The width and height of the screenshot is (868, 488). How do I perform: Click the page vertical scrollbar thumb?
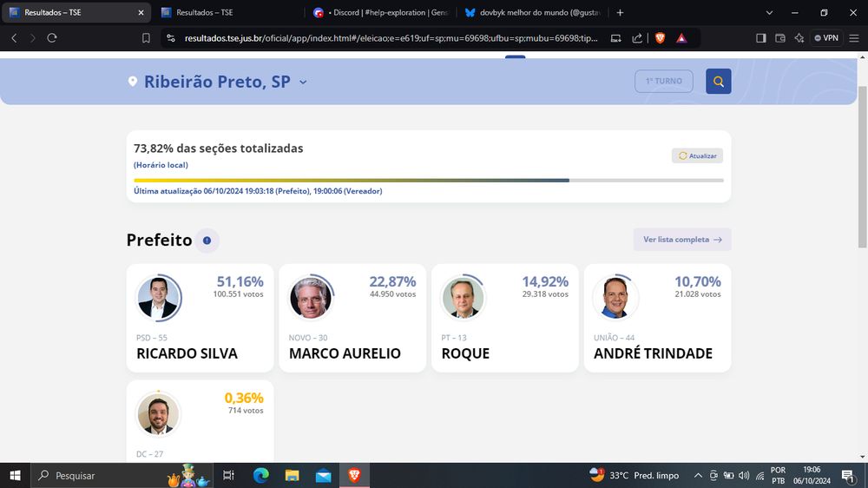863,168
